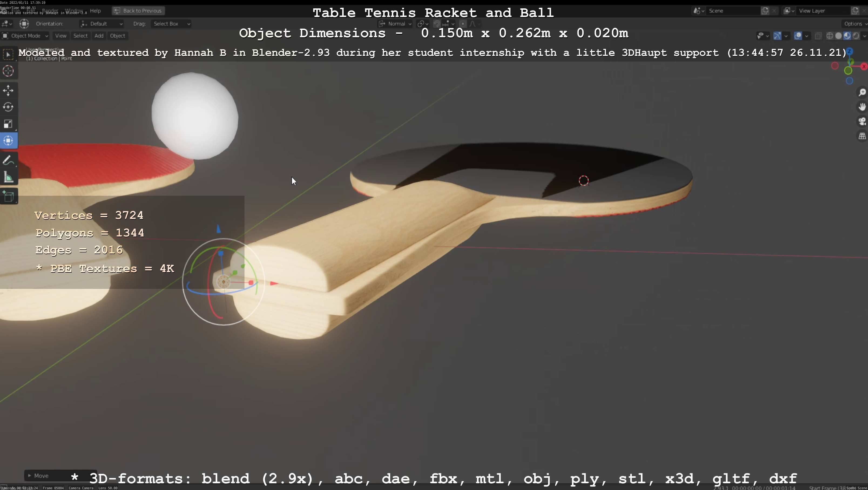Open view layer browse selector icon
This screenshot has height=490, width=868.
point(789,11)
